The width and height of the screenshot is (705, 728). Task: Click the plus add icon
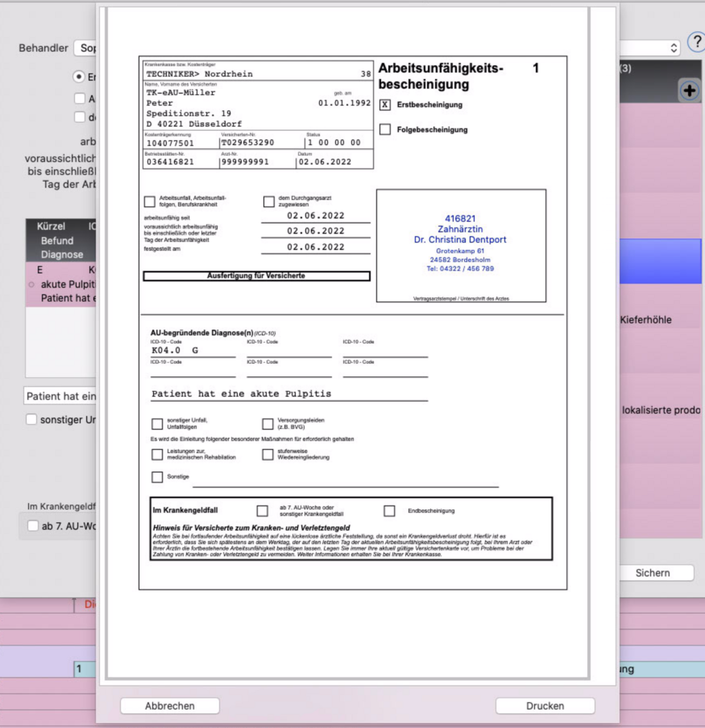point(690,90)
